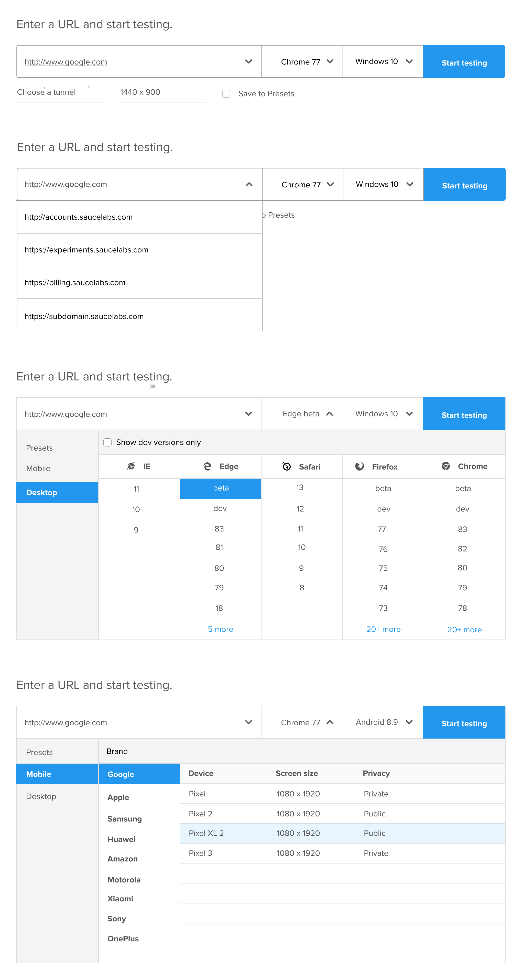Open Windows 10 OS dropdown in first panel
This screenshot has width=522, height=980.
pos(383,62)
